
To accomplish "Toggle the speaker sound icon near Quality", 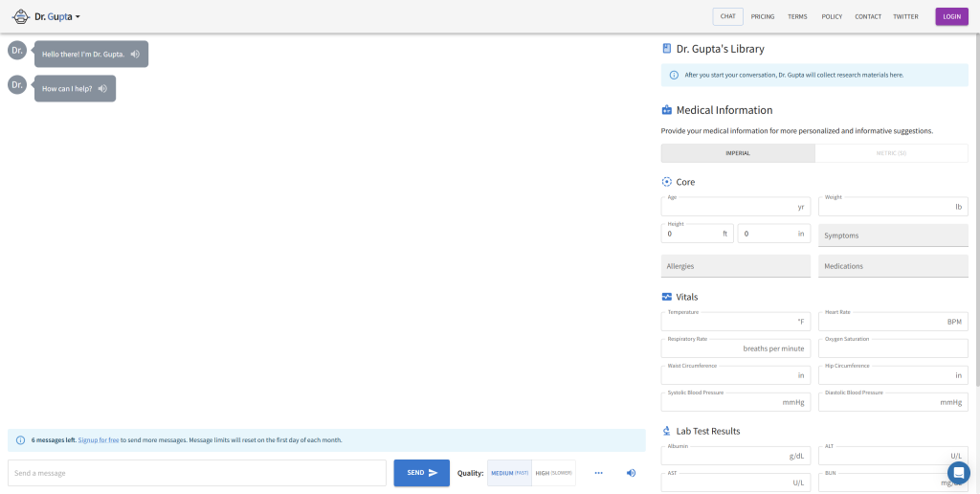I will tap(631, 473).
